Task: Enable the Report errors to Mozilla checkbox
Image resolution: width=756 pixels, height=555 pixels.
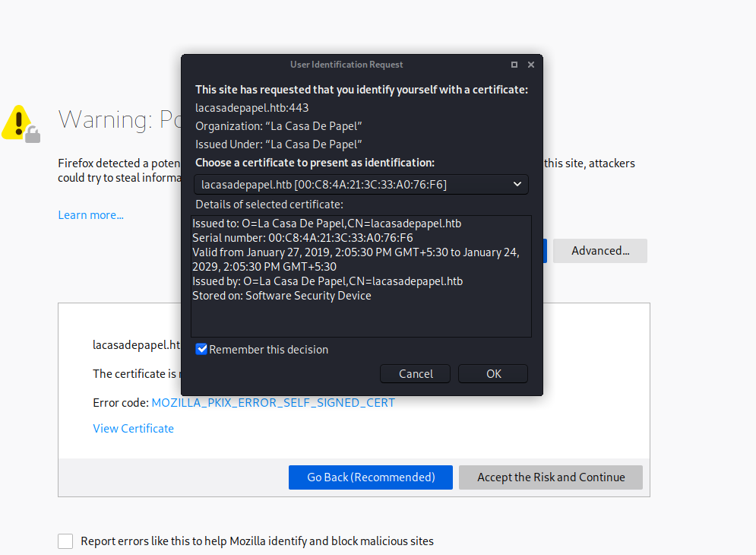Action: pos(65,541)
